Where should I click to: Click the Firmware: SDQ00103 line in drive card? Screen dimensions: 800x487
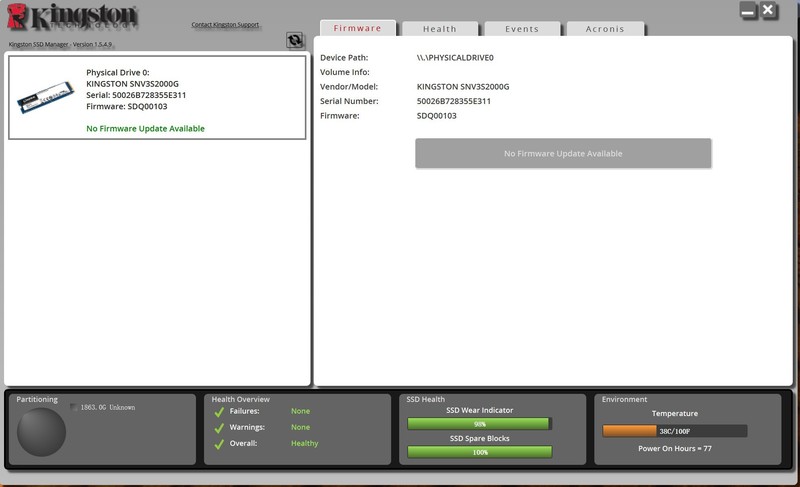pyautogui.click(x=127, y=106)
